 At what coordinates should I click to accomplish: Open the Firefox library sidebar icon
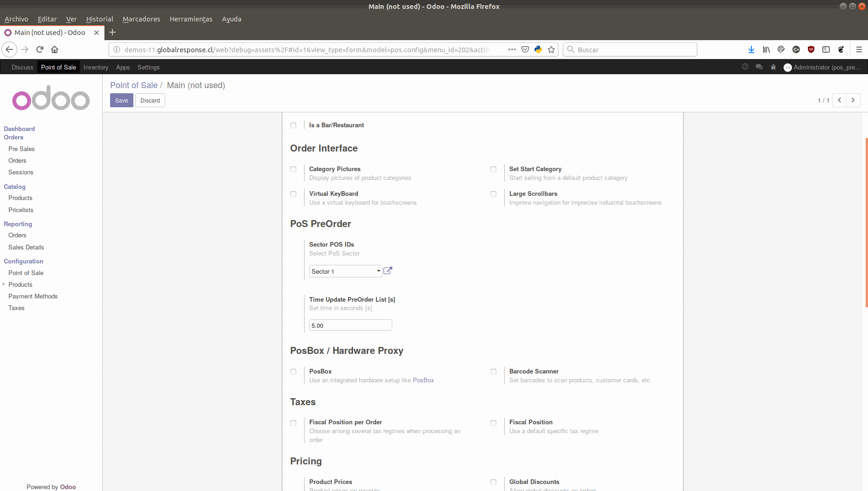click(766, 49)
